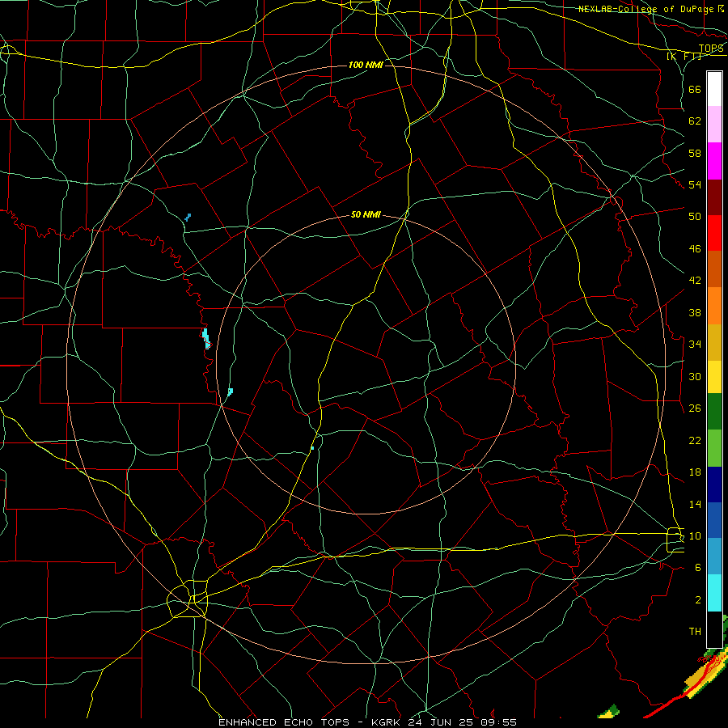Click the "42" scale label
Image resolution: width=728 pixels, height=728 pixels.
(695, 281)
